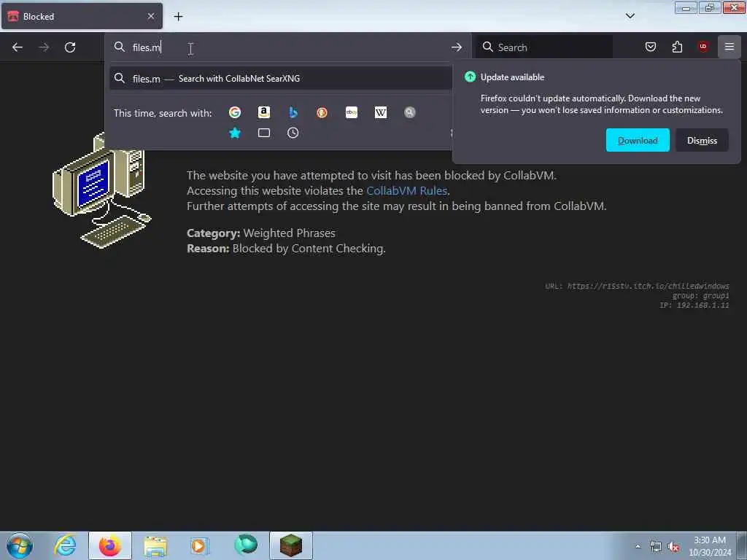Click the group: group1 text

pos(700,296)
